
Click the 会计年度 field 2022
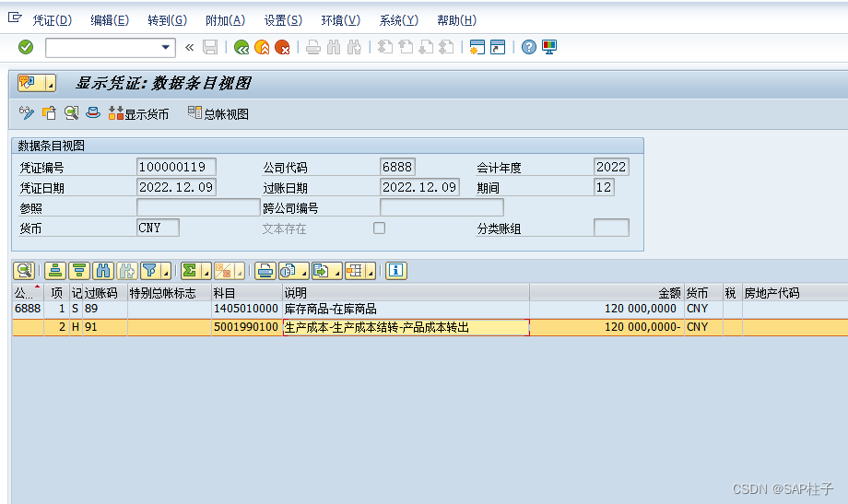click(611, 167)
